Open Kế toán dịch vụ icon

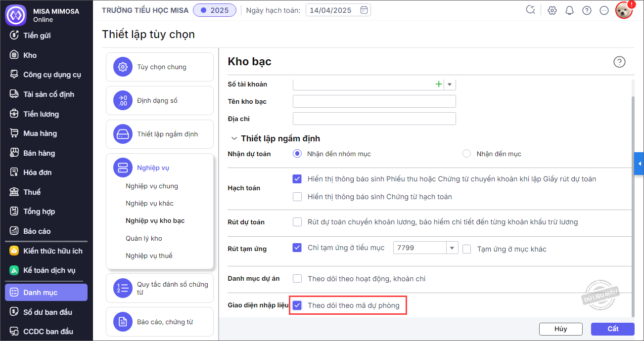click(14, 270)
